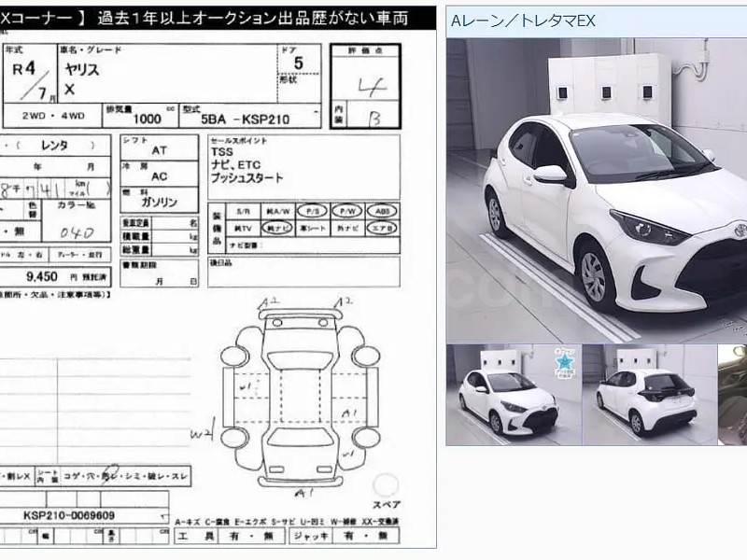The height and width of the screenshot is (560, 747).
Task: Click the car damage diagram
Action: 298,392
